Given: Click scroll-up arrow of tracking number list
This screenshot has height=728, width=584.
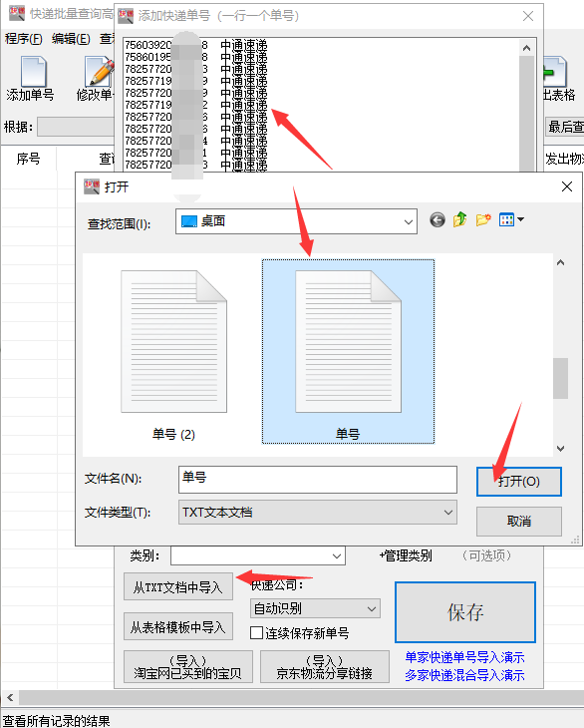Looking at the screenshot, I should coord(526,48).
